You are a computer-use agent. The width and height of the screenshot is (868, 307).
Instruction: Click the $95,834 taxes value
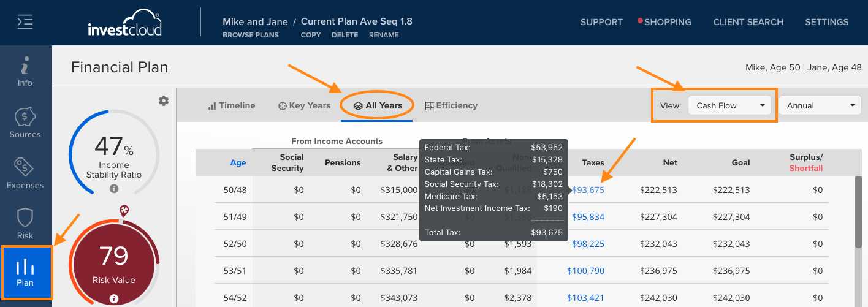588,217
